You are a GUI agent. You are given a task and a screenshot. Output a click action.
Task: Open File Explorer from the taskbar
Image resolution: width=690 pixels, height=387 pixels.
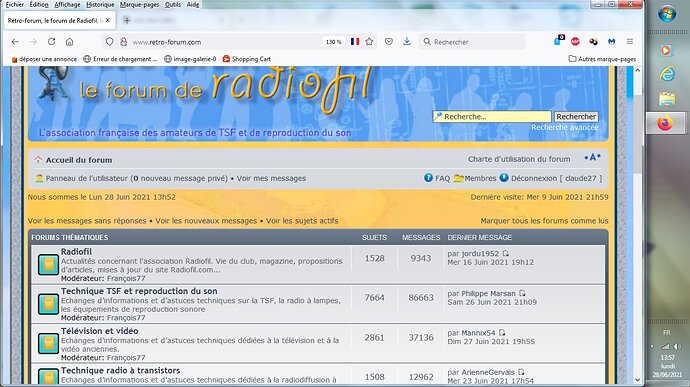click(667, 99)
